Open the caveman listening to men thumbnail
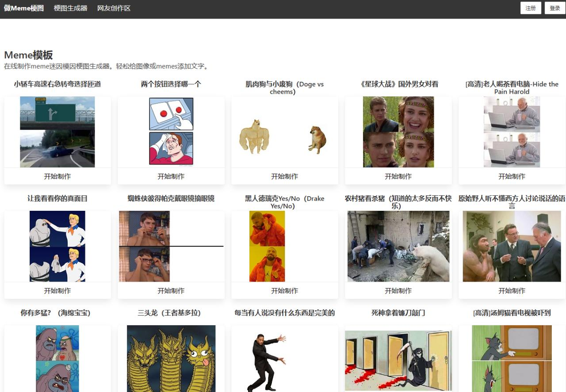 pyautogui.click(x=512, y=246)
